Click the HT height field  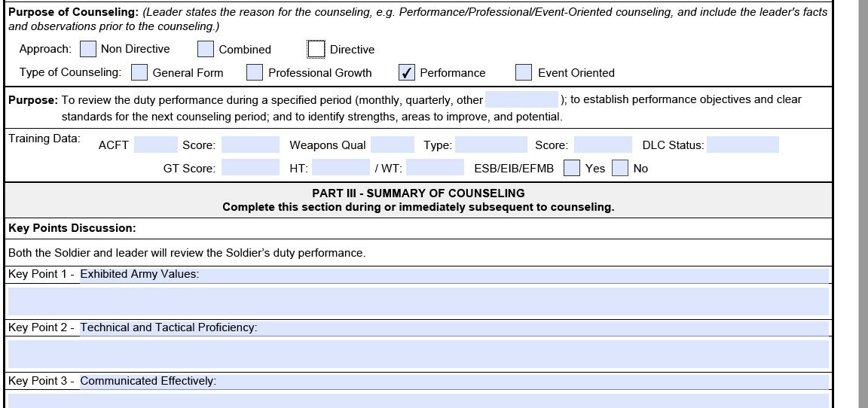click(x=340, y=168)
